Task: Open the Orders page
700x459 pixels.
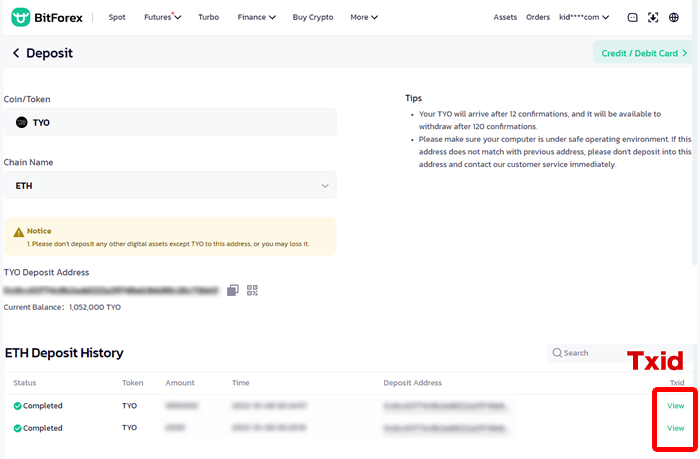Action: pyautogui.click(x=538, y=17)
